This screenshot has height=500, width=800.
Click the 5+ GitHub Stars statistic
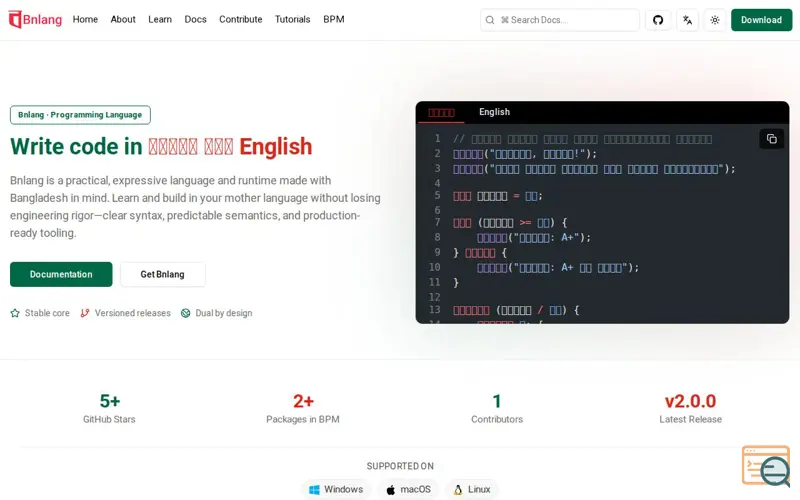click(109, 408)
